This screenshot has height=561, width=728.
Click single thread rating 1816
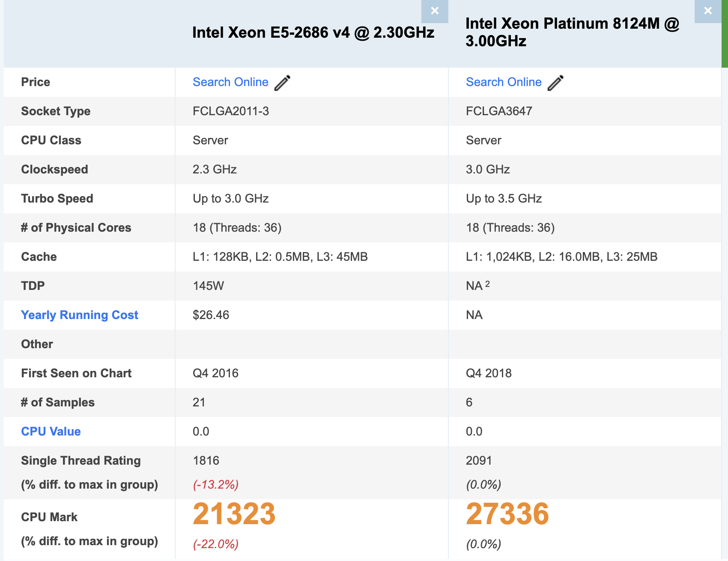coord(206,460)
